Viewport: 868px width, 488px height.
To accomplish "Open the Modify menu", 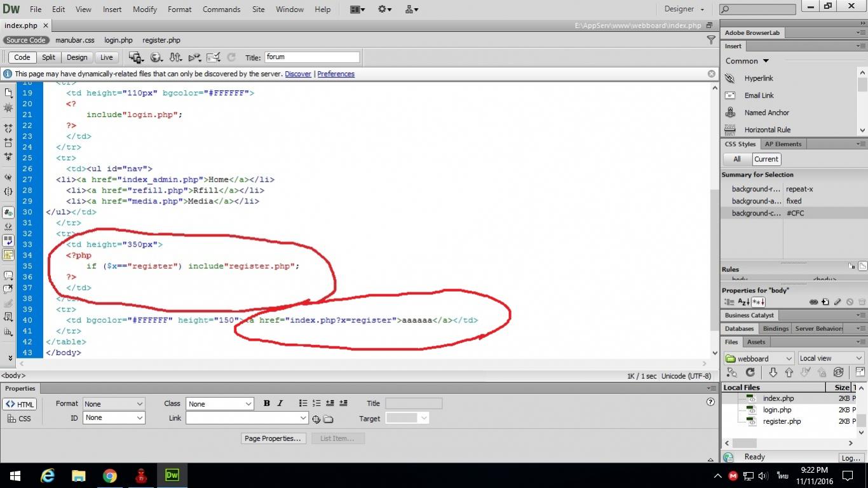I will (x=145, y=10).
